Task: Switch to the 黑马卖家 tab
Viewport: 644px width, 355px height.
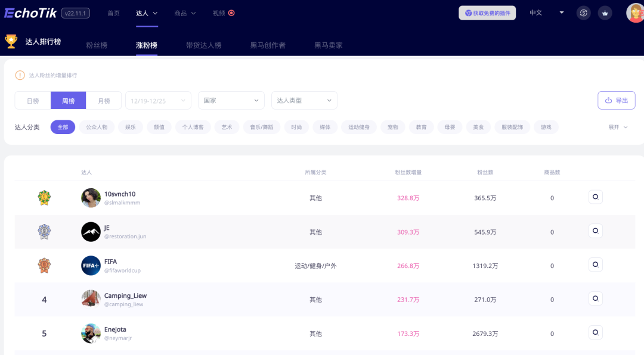Action: tap(328, 45)
